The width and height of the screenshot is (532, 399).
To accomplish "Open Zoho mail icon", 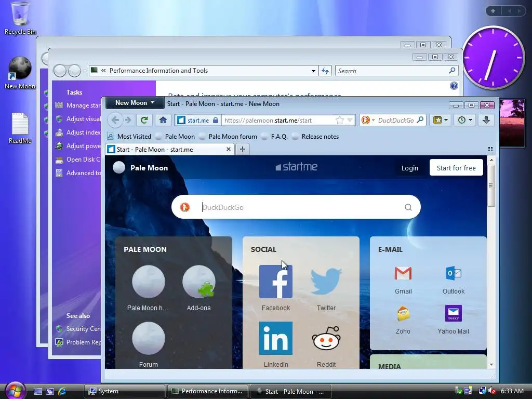I will (403, 313).
